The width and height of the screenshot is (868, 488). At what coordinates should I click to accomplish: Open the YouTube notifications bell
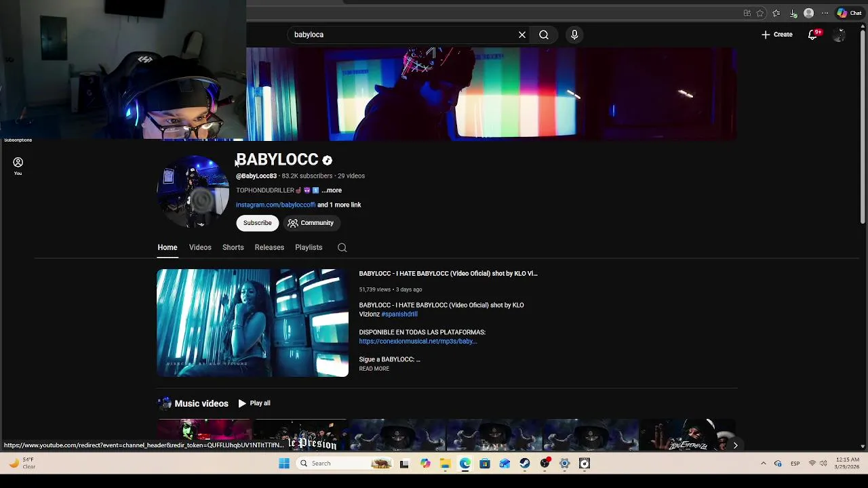pos(814,35)
